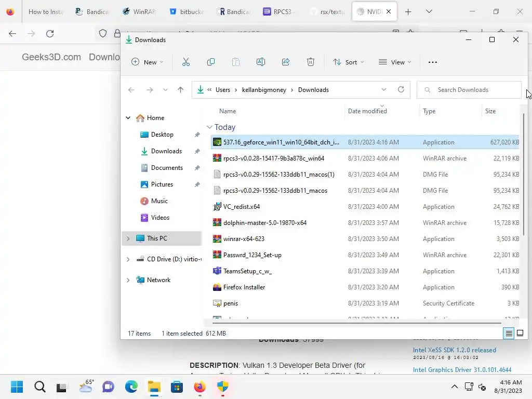Viewport: 532px width, 399px height.
Task: Close the NVIDIA browser tab
Action: point(389,11)
